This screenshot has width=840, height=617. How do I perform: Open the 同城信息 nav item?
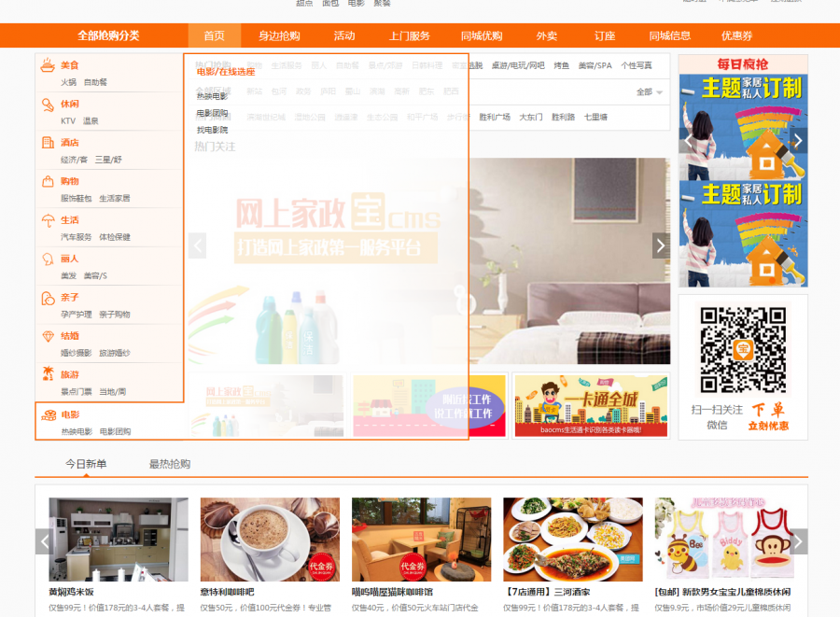pos(669,35)
